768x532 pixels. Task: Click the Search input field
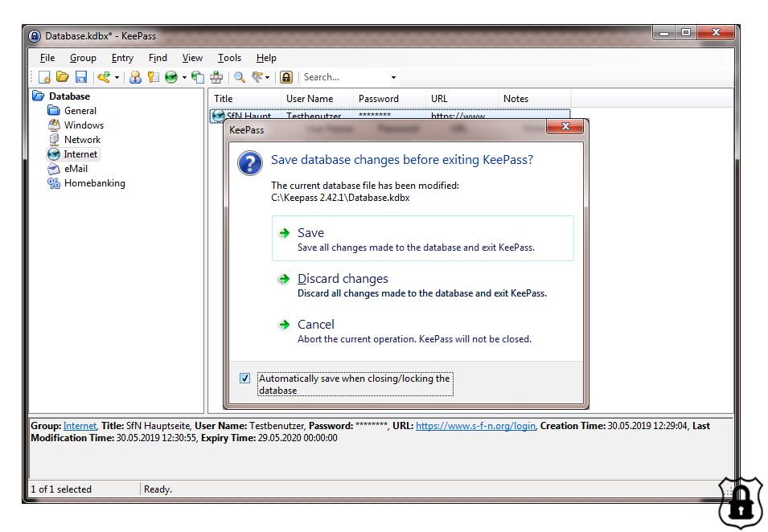click(345, 77)
